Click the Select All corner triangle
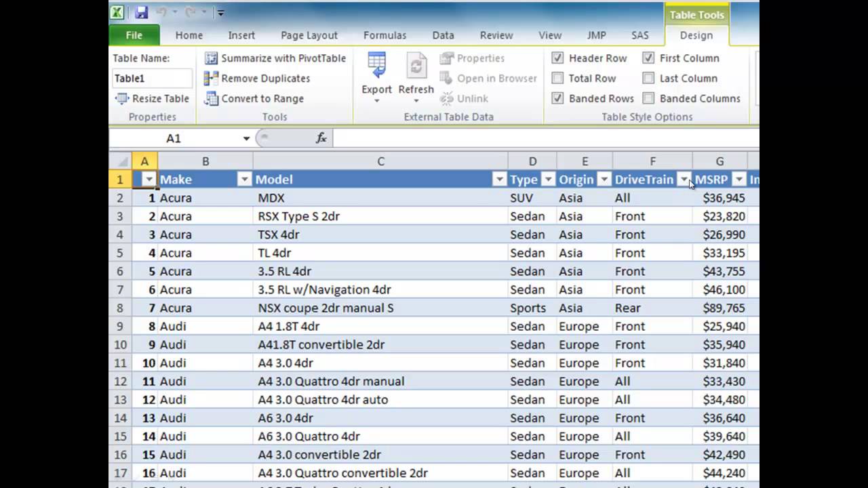Image resolution: width=868 pixels, height=488 pixels. point(123,161)
